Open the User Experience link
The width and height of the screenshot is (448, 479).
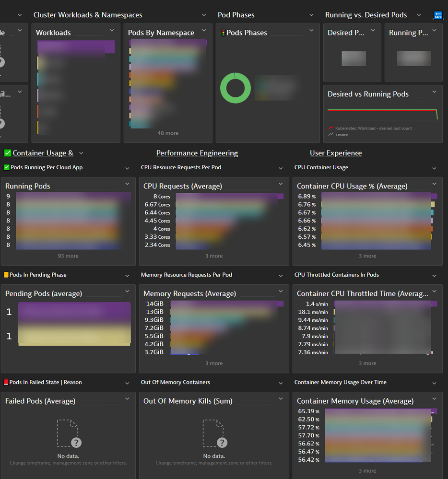pos(336,153)
